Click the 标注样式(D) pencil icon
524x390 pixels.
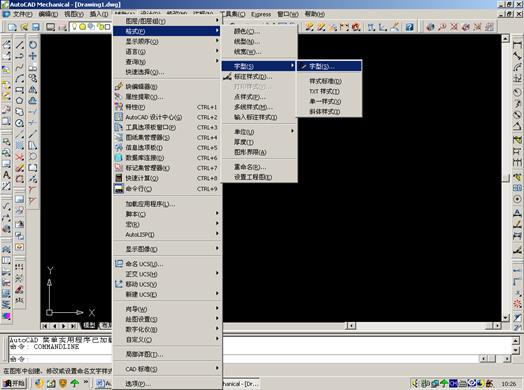point(227,77)
